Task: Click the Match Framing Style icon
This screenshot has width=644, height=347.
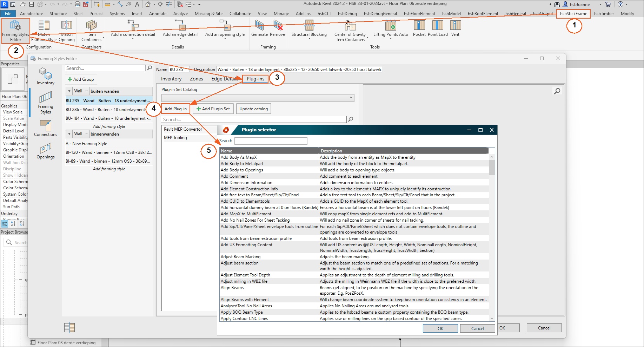Action: coord(44,26)
